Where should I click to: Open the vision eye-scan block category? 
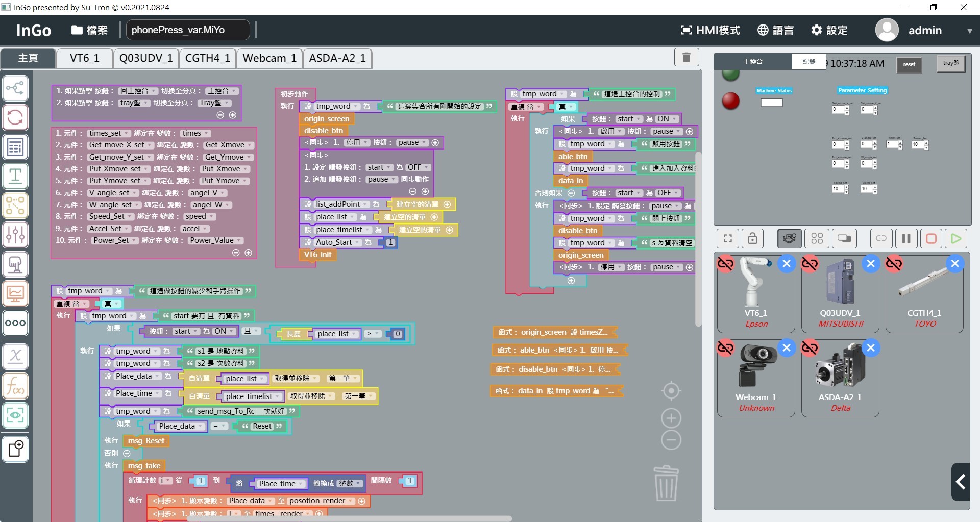pyautogui.click(x=15, y=415)
